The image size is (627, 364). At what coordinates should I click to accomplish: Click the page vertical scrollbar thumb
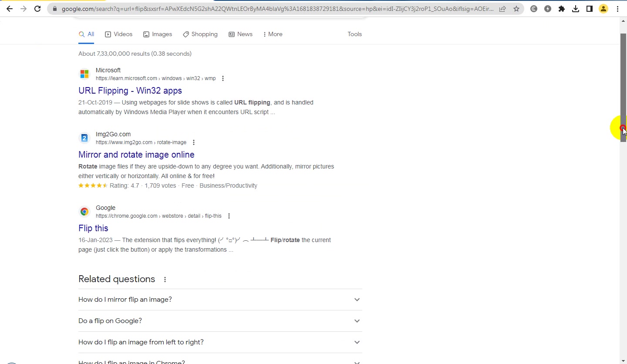coord(624,87)
